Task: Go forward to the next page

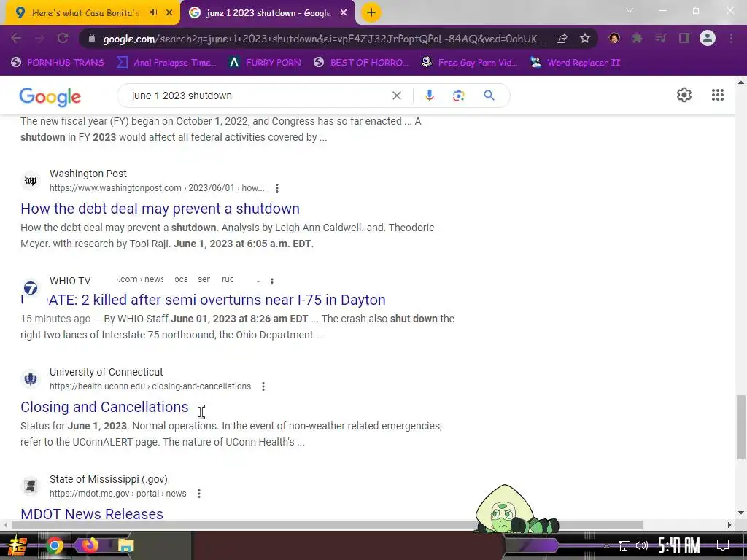Action: [39, 38]
